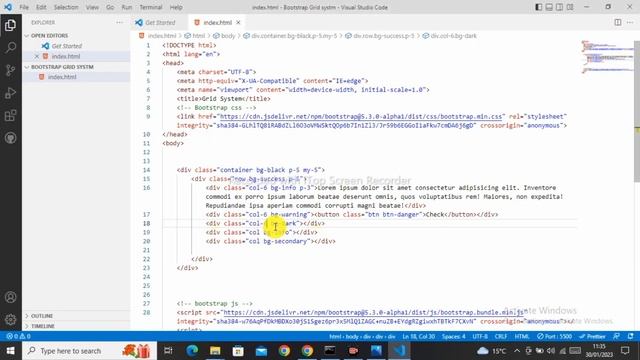Expand the Timeline section
The height and width of the screenshot is (360, 640).
point(42,326)
